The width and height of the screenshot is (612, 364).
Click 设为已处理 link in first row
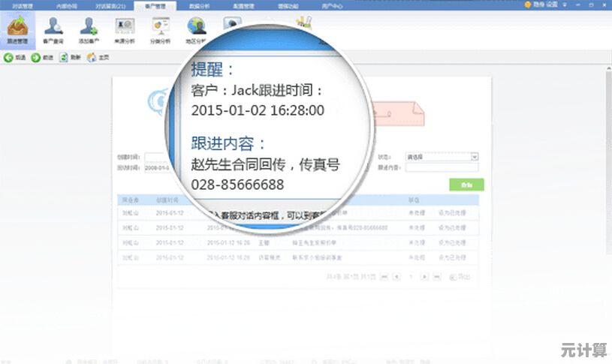(452, 213)
